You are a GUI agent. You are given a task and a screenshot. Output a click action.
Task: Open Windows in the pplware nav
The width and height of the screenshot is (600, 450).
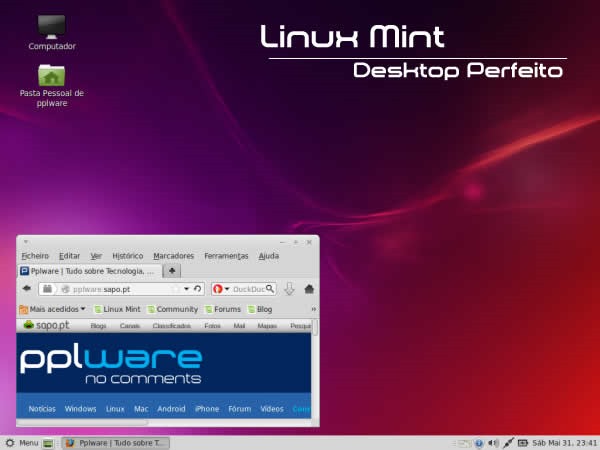point(80,409)
